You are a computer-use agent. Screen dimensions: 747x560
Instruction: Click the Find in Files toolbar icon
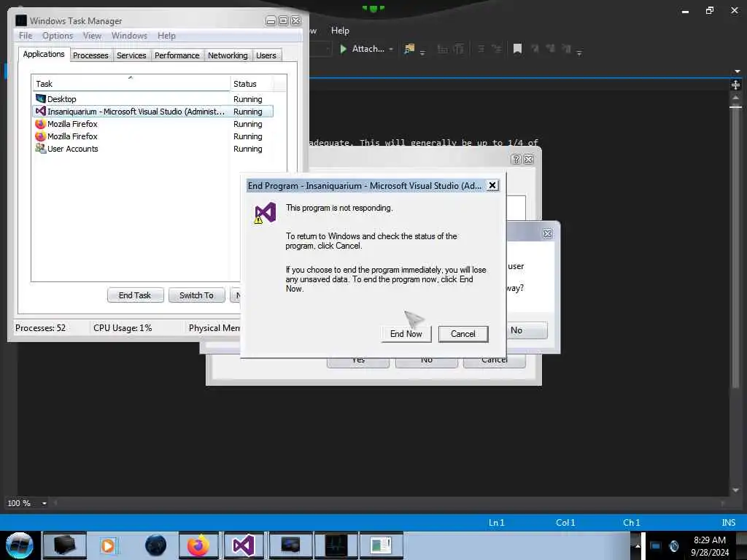pos(409,49)
